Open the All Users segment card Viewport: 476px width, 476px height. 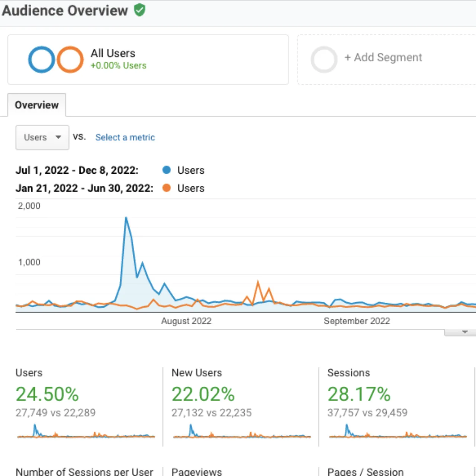pyautogui.click(x=148, y=59)
